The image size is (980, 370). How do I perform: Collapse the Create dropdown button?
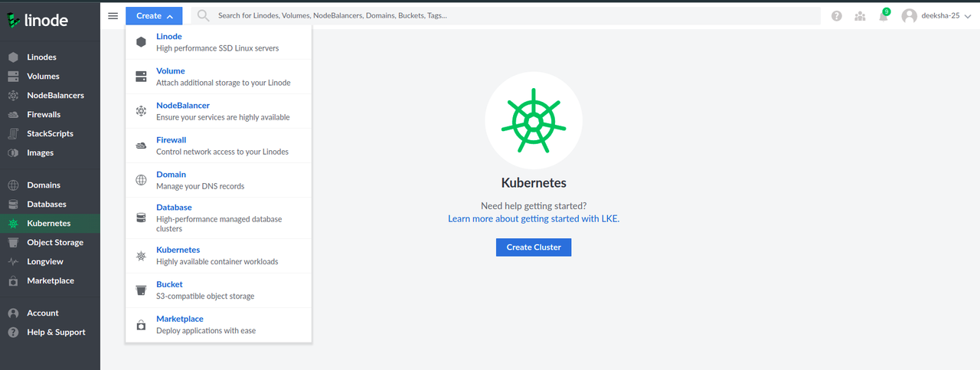154,15
